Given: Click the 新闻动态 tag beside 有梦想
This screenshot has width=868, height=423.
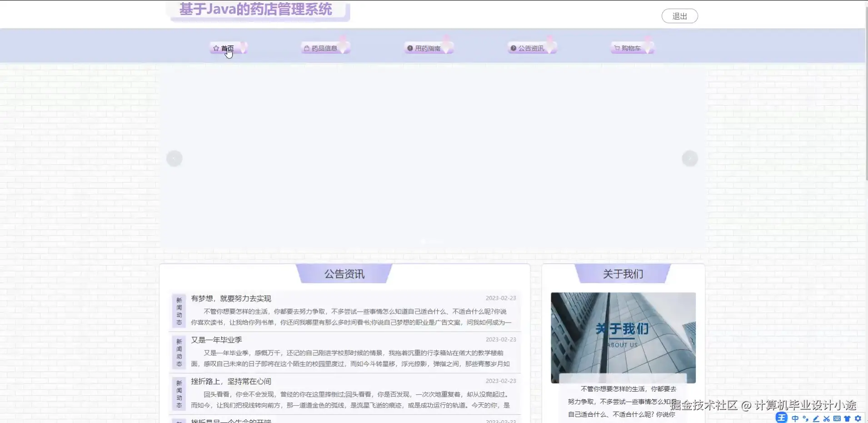Looking at the screenshot, I should pos(179,311).
